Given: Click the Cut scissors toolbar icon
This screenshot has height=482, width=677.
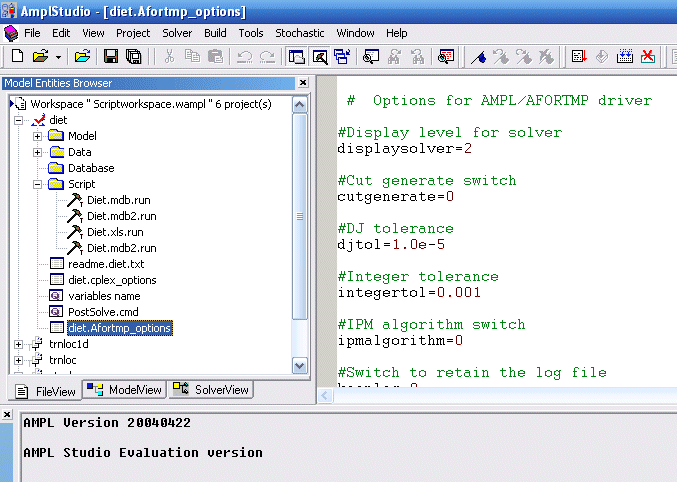Looking at the screenshot, I should click(169, 56).
